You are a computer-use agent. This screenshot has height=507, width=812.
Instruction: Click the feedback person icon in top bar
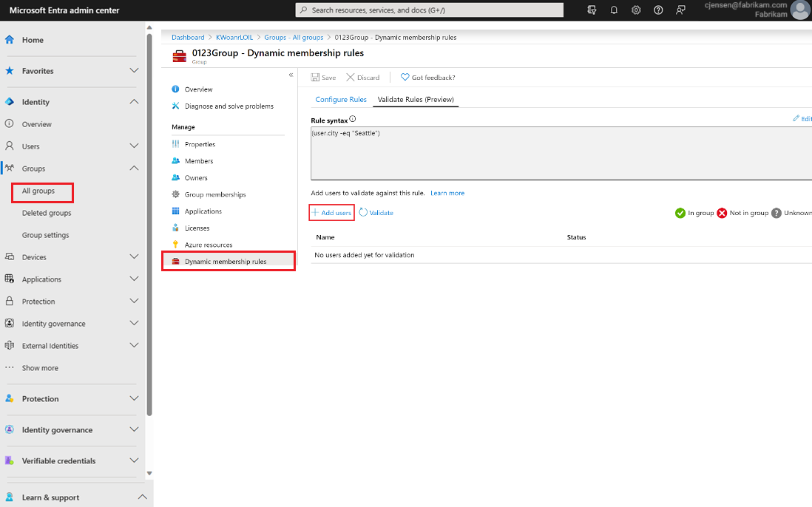pos(680,10)
